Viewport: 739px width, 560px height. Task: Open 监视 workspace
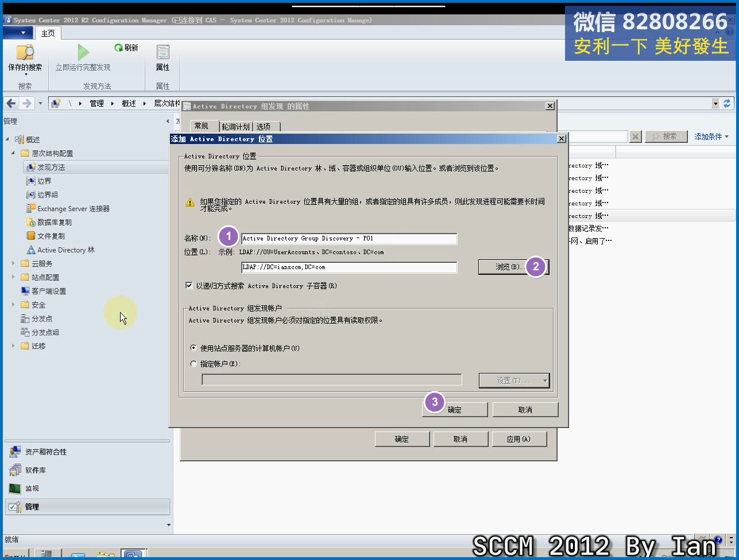click(88, 488)
